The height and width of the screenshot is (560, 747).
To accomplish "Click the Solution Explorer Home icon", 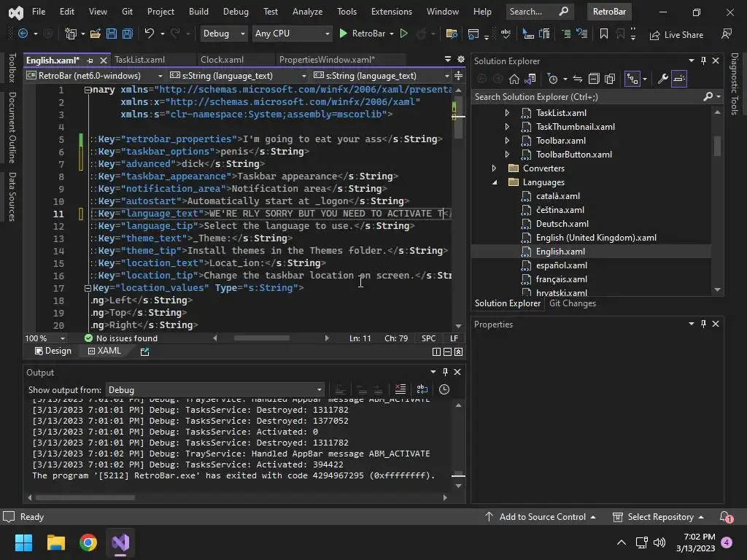I will (x=514, y=79).
